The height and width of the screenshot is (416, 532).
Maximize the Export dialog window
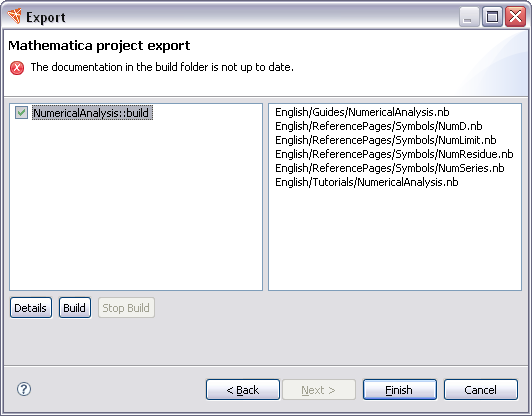click(492, 16)
